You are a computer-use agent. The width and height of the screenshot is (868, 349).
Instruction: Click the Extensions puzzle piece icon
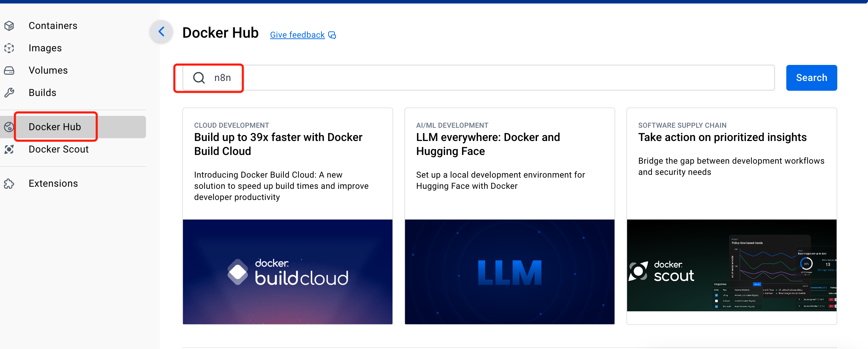(9, 184)
